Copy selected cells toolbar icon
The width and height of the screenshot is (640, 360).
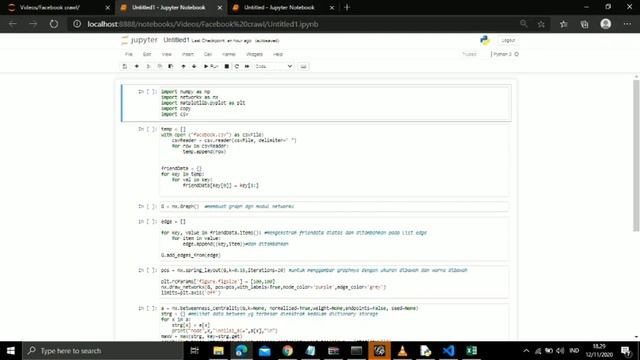coord(160,66)
